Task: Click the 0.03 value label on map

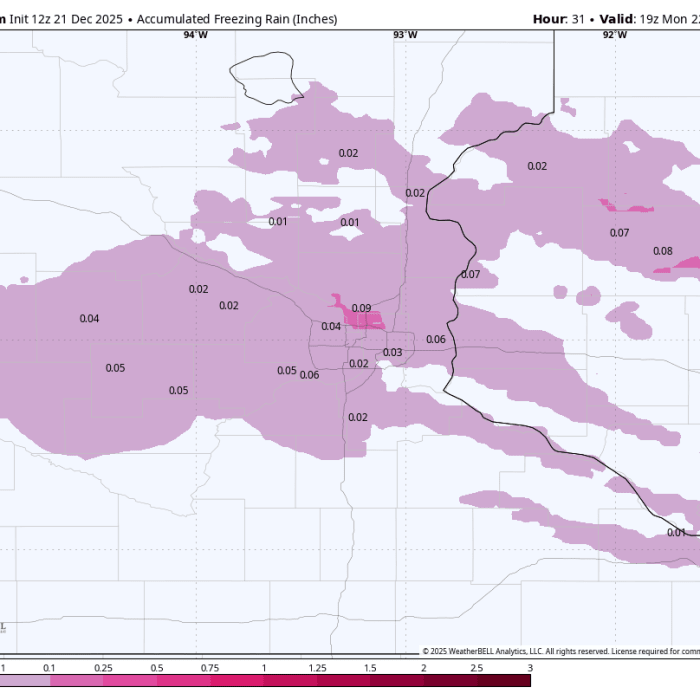Action: click(393, 352)
